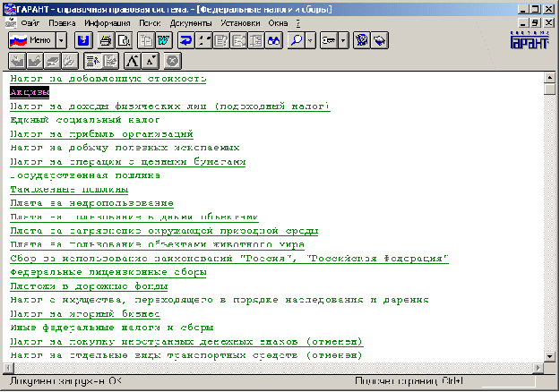Image resolution: width=560 pixels, height=392 pixels.
Task: Select the highlighted Акцизы link
Action: tap(30, 92)
